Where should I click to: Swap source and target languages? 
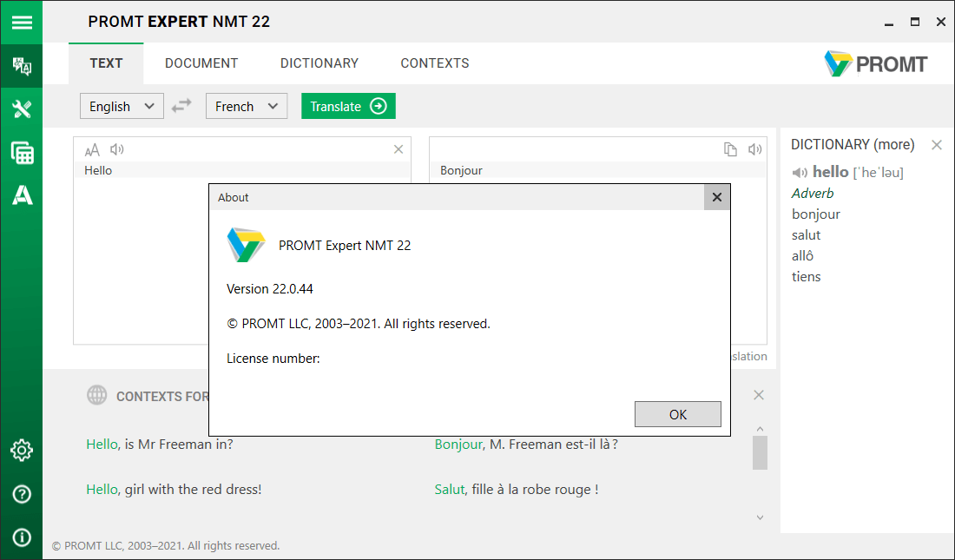coord(181,106)
